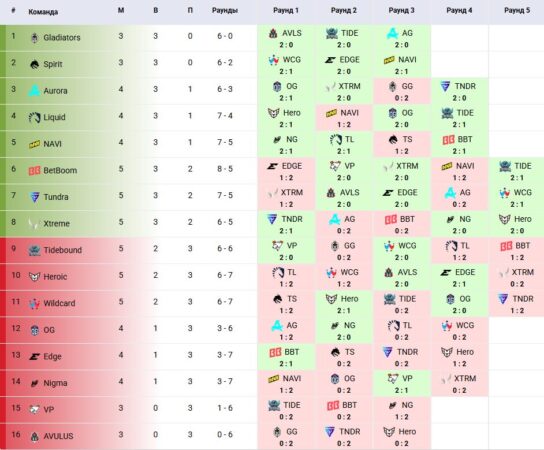Screen dimensions: 544x450
Task: Click the Gladiators team logo
Action: click(x=34, y=37)
